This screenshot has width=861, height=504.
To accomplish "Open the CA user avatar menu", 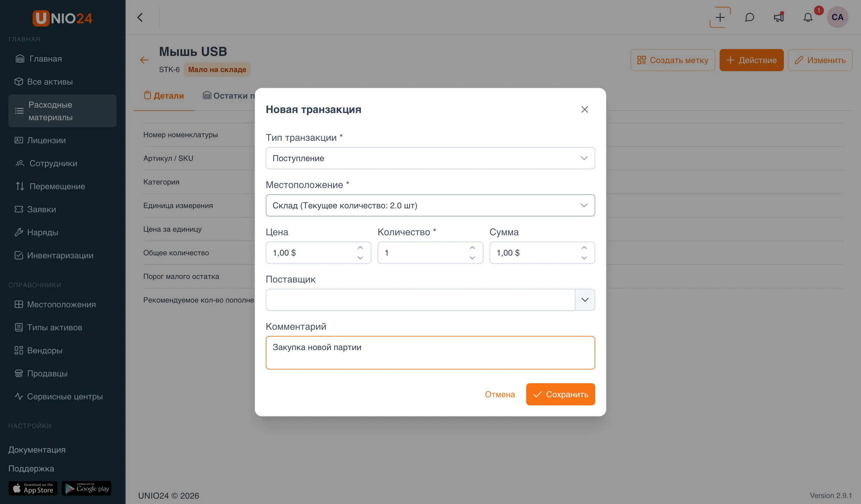I will (x=837, y=17).
